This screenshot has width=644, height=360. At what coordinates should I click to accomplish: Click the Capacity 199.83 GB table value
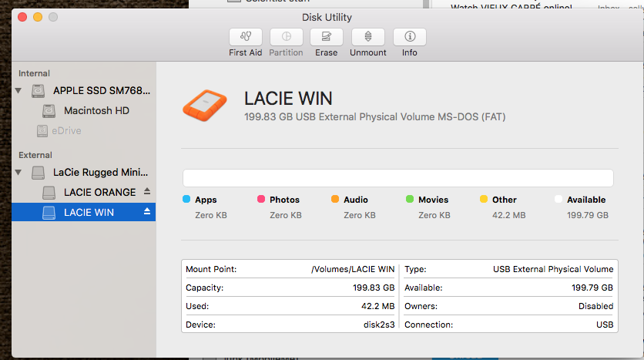374,288
